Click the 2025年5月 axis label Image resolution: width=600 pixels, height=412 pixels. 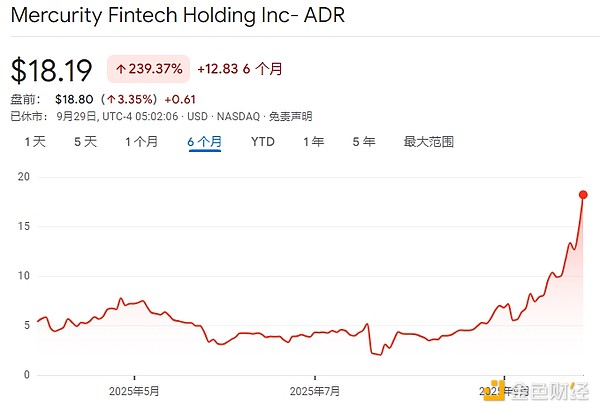tap(133, 391)
